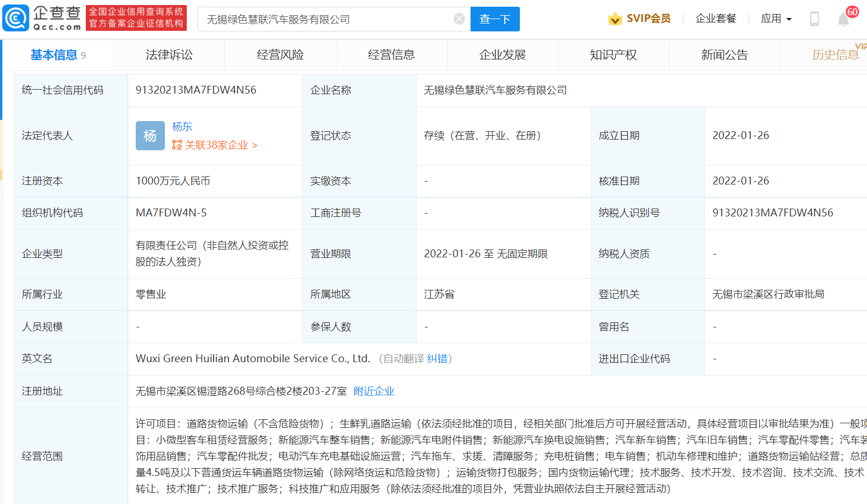Click 纠错 to report translation error
Image resolution: width=867 pixels, height=504 pixels.
[437, 359]
